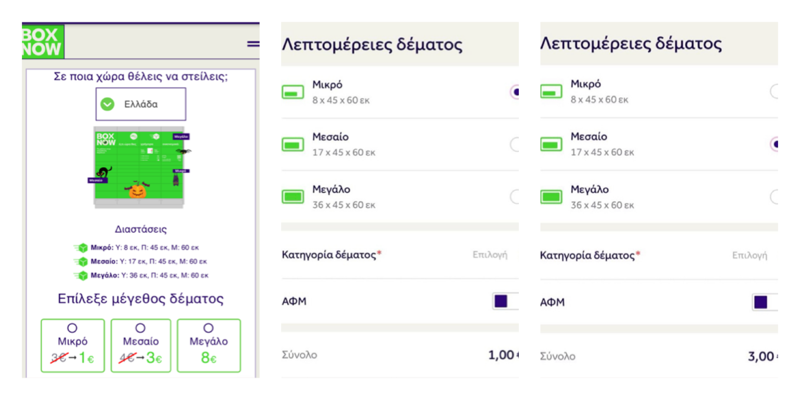Click 36 x 45 x 60 εκ in middle panel
The height and width of the screenshot is (400, 800).
[344, 206]
